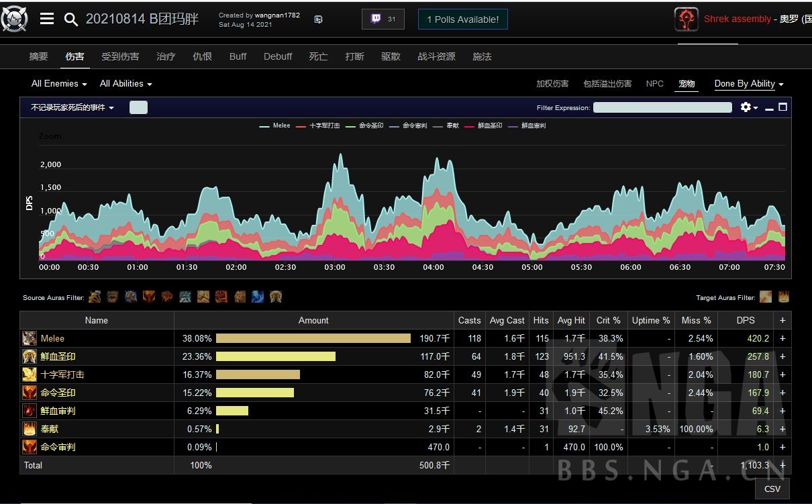Open the chart settings gear menu
812x504 pixels.
click(x=749, y=107)
